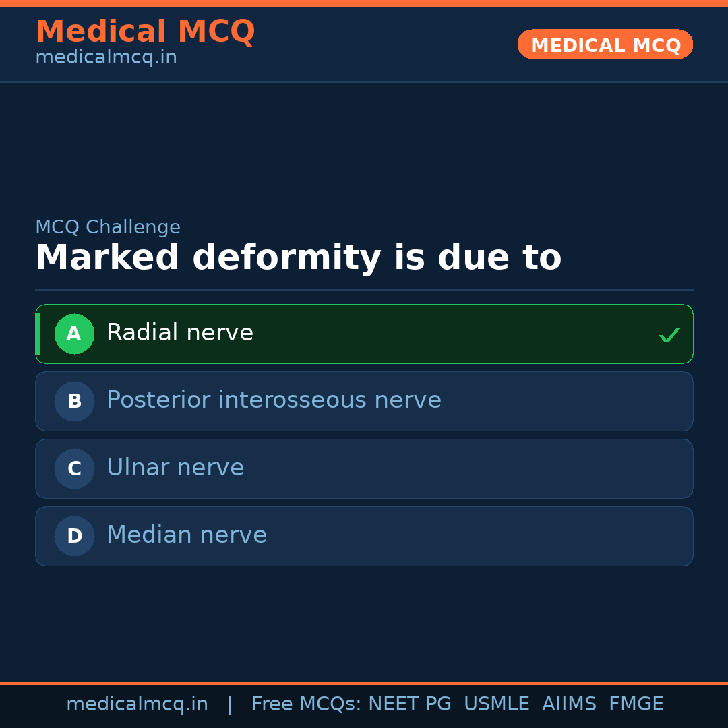This screenshot has height=728, width=728.
Task: Select the Ulnar nerve answer option
Action: 364,468
